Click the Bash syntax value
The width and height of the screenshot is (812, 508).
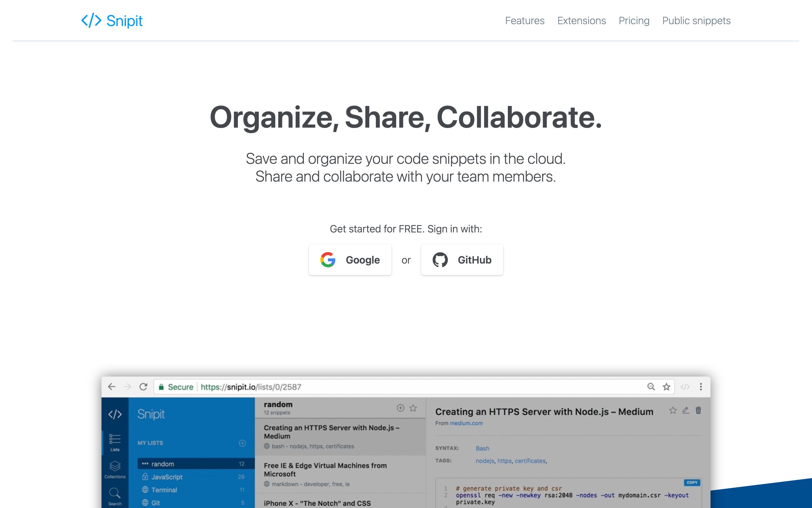(482, 448)
